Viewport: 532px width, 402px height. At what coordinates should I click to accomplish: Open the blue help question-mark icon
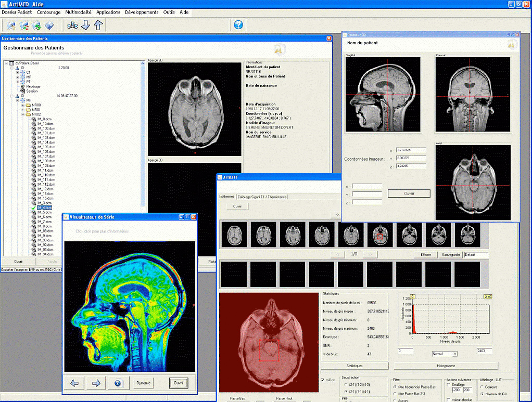[238, 25]
